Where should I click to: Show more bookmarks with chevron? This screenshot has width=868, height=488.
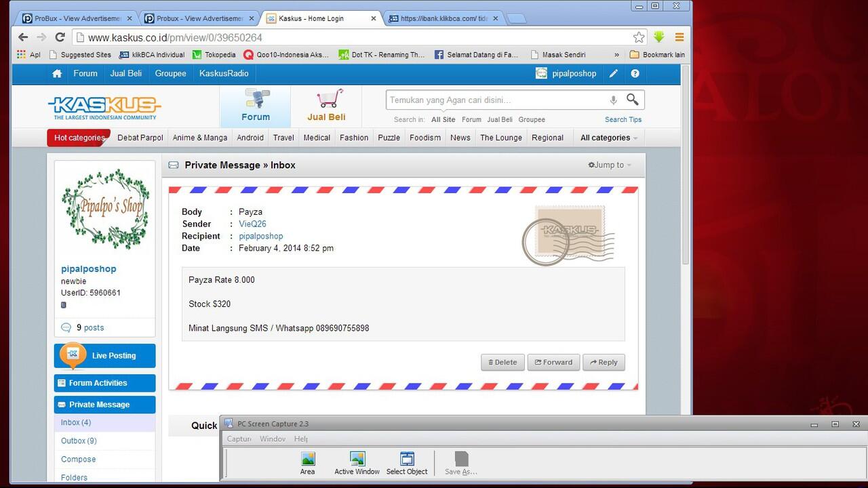coord(616,55)
